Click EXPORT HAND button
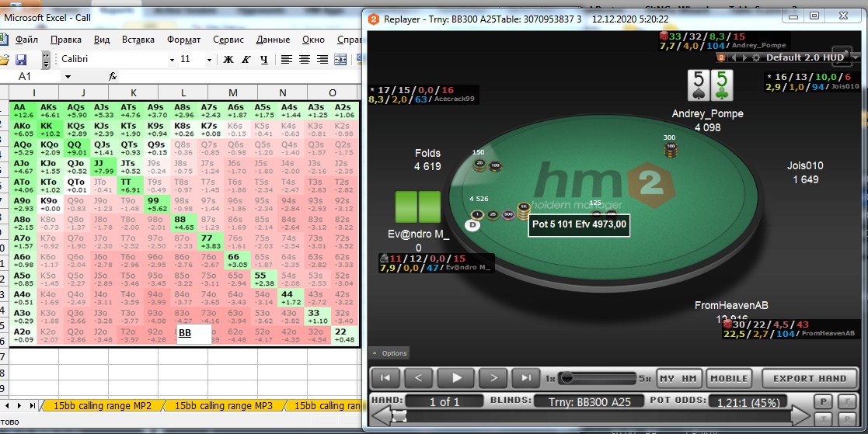This screenshot has height=434, width=868. point(809,379)
